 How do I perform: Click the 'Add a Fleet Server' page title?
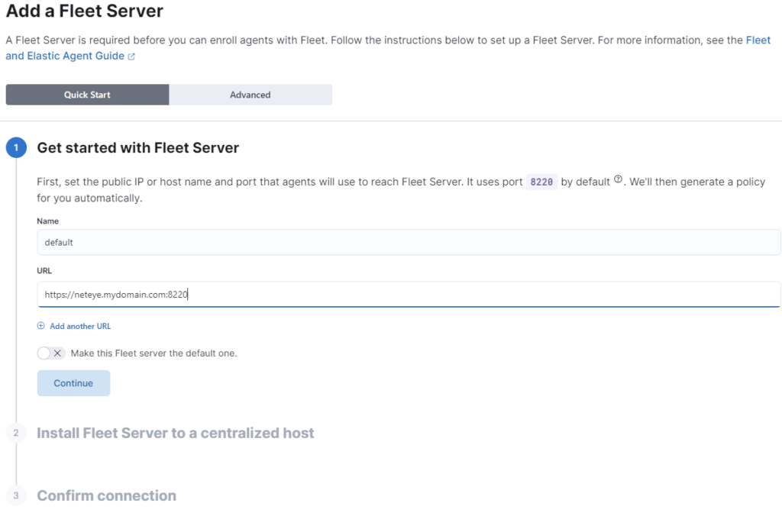coord(84,11)
